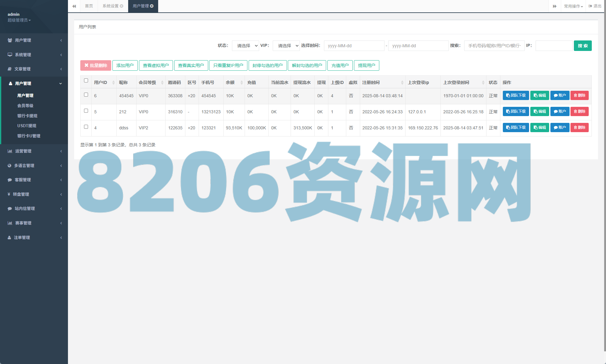Viewport: 606px width, 364px height.
Task: Click the tab scroll-right double arrow icon
Action: click(x=555, y=6)
